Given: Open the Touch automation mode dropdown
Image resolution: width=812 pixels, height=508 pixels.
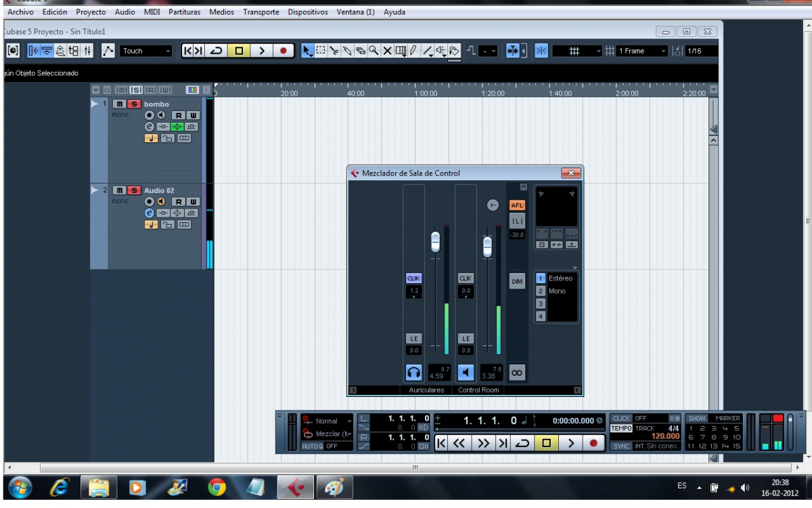Looking at the screenshot, I should coord(147,51).
